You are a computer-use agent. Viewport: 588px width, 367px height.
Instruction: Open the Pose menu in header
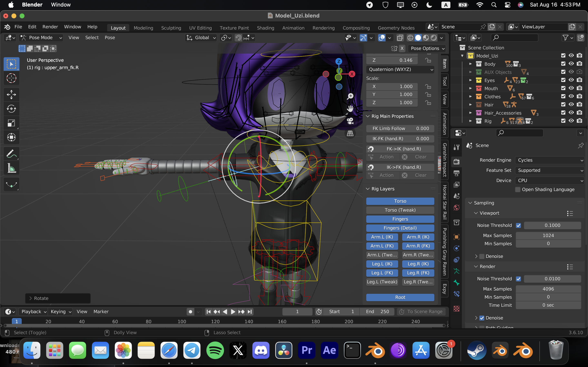[110, 38]
